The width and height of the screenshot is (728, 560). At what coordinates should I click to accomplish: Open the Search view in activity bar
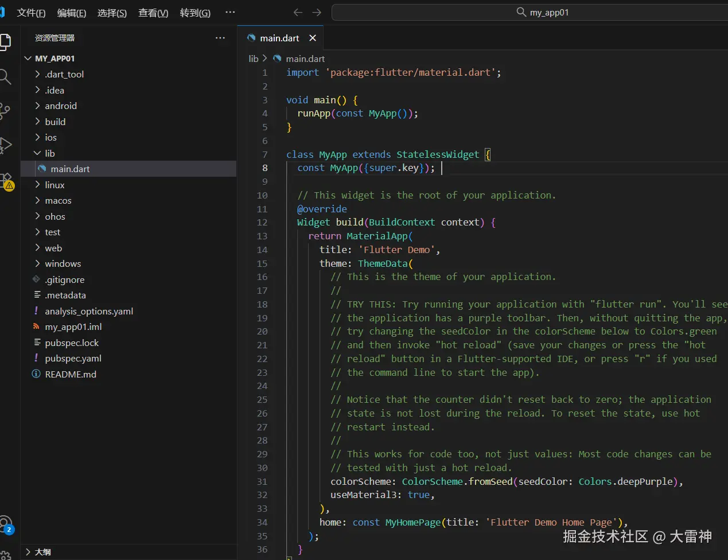point(5,76)
